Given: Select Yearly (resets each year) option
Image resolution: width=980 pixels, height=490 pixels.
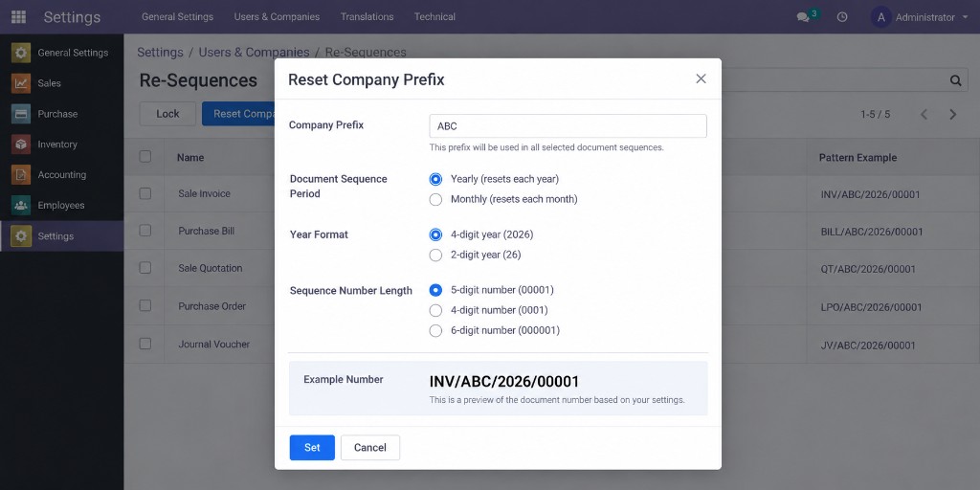Looking at the screenshot, I should pos(435,179).
